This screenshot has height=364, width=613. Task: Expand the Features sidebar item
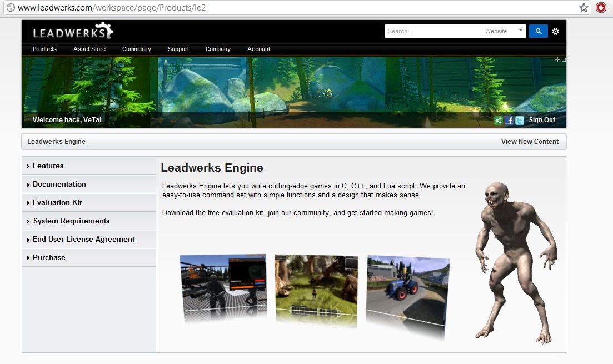point(89,166)
